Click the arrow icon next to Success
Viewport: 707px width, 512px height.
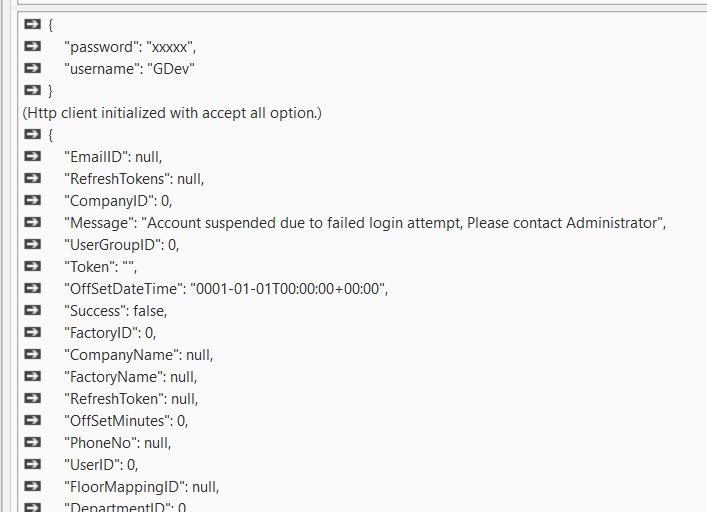pyautogui.click(x=32, y=310)
